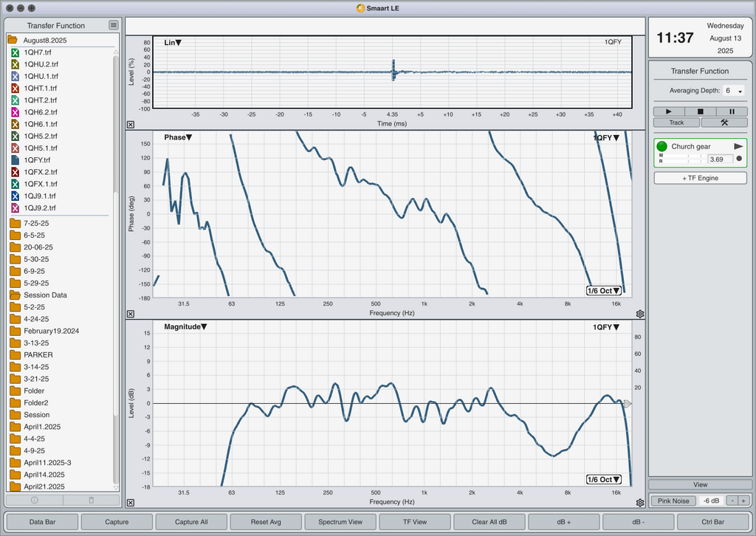This screenshot has width=756, height=536.
Task: Close the impulse response Lin pane
Action: point(131,125)
